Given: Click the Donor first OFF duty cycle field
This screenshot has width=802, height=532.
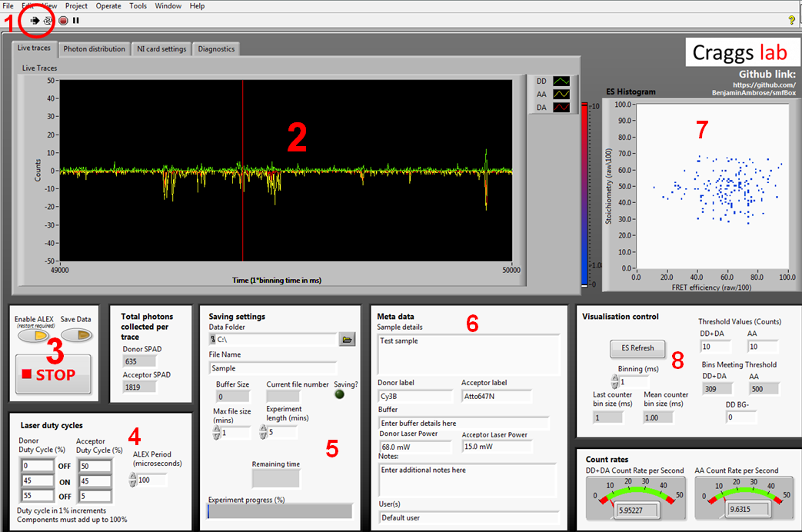Looking at the screenshot, I should click(38, 466).
